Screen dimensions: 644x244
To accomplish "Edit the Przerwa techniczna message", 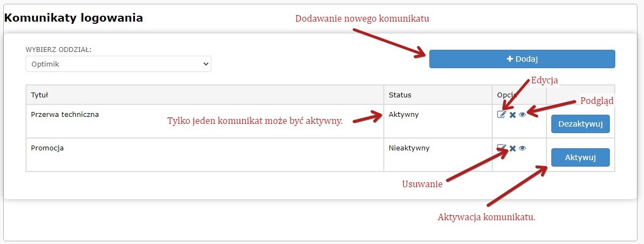I will 501,115.
